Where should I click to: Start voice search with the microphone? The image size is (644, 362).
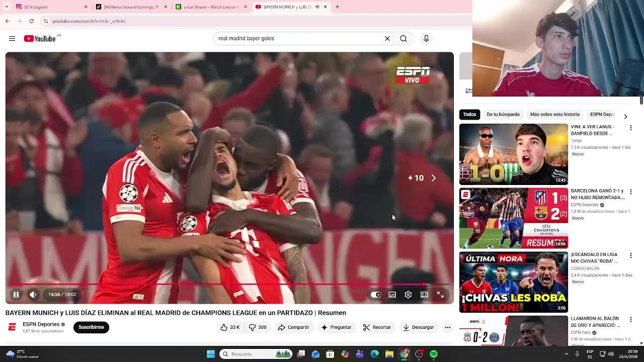pyautogui.click(x=426, y=39)
